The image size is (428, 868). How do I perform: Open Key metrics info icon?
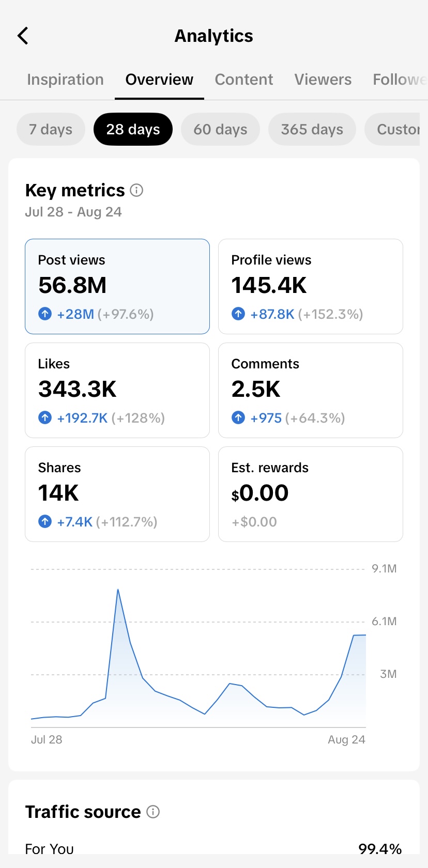pos(136,190)
